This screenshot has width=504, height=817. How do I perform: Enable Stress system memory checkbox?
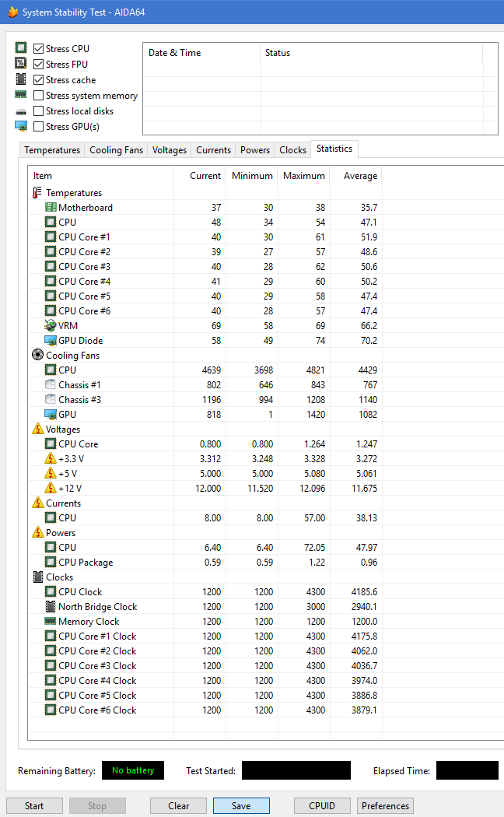coord(38,96)
